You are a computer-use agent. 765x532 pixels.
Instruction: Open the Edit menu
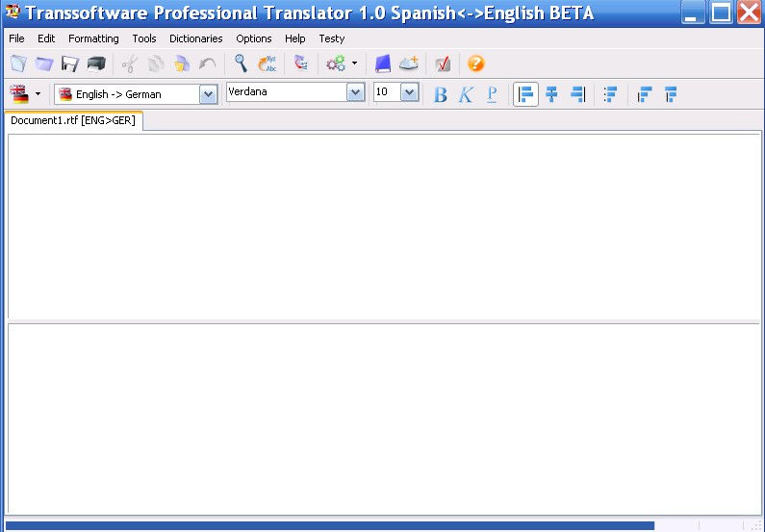coord(46,38)
